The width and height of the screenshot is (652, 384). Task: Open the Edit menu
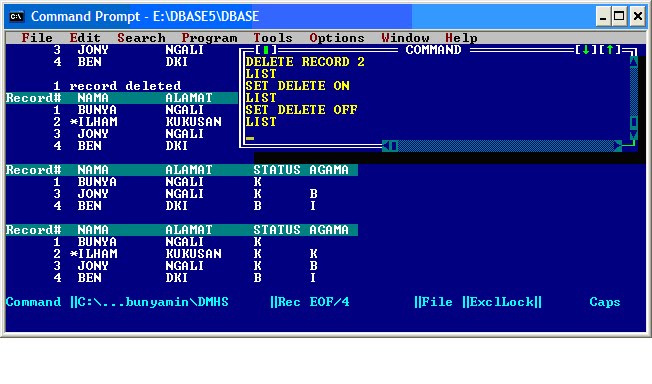click(x=85, y=38)
